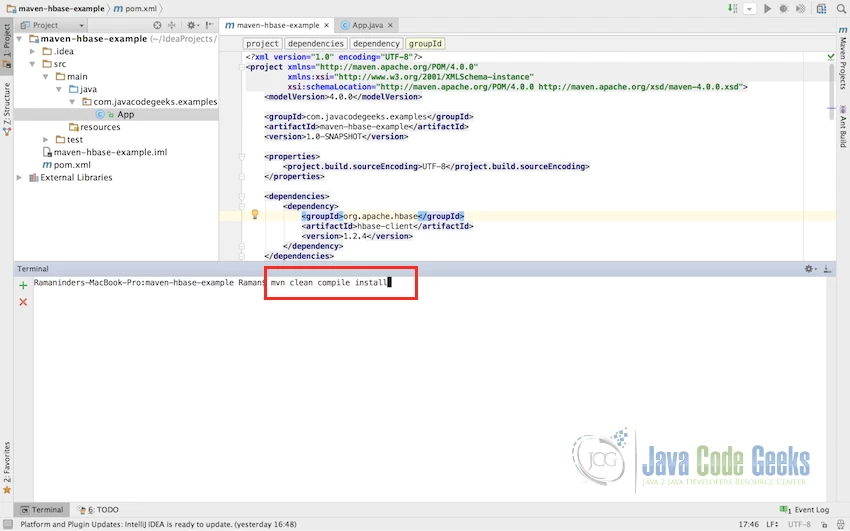Click Platform and Plugin Updates status message

point(158,524)
